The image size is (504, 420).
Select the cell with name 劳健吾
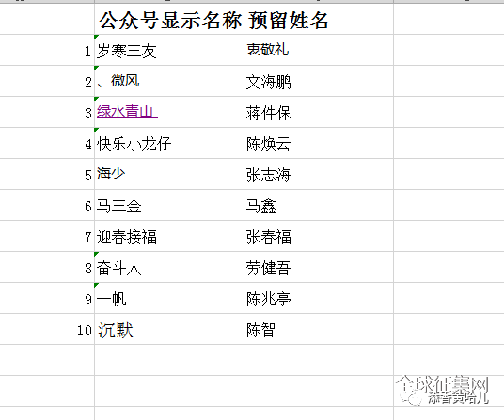319,267
